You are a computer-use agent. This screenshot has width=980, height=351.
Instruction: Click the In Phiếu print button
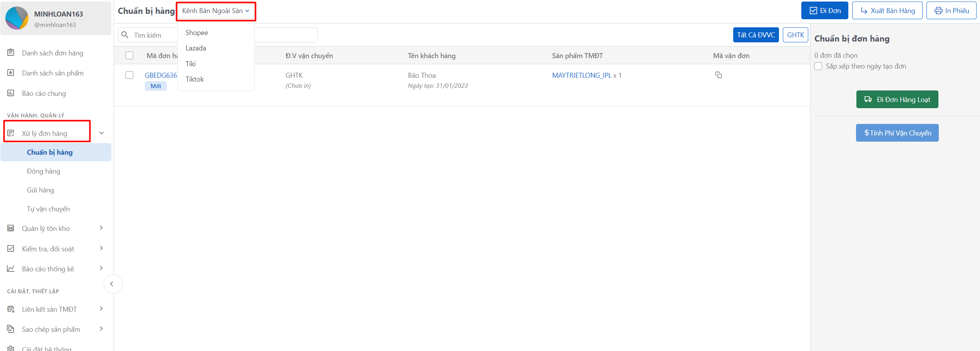[951, 11]
